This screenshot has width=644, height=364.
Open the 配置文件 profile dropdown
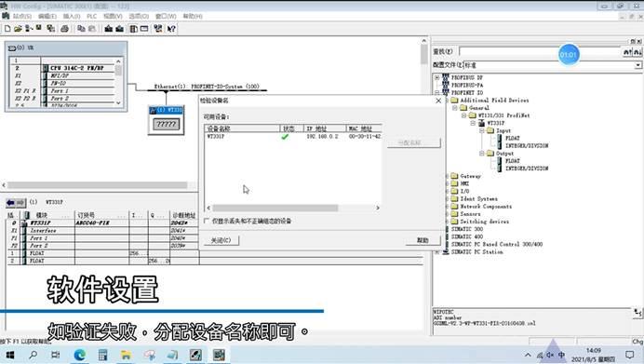[637, 65]
